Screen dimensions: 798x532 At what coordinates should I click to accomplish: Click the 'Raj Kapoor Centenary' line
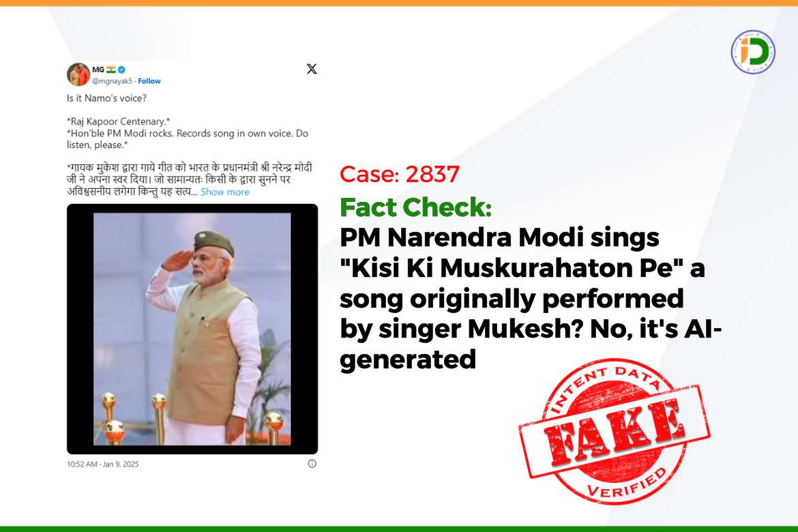[119, 121]
